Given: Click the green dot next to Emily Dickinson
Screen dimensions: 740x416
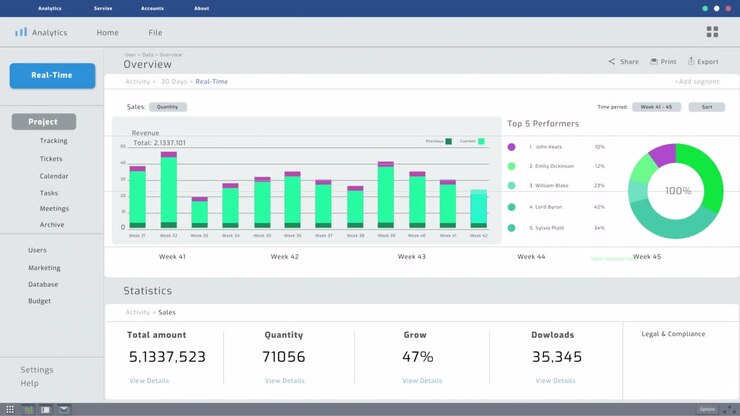Looking at the screenshot, I should (x=511, y=166).
